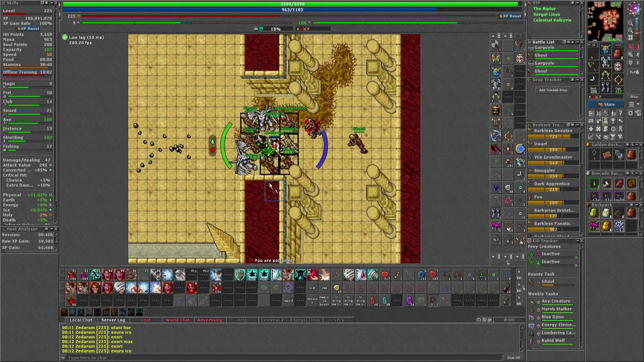Image resolution: width=644 pixels, height=362 pixels.
Task: Trigger the vial text hotkey
Action: pos(312,288)
